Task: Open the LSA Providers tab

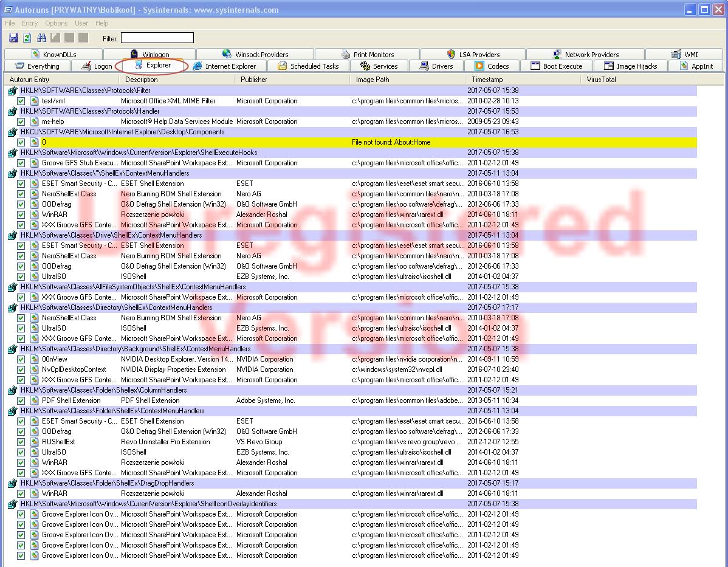Action: pyautogui.click(x=473, y=54)
